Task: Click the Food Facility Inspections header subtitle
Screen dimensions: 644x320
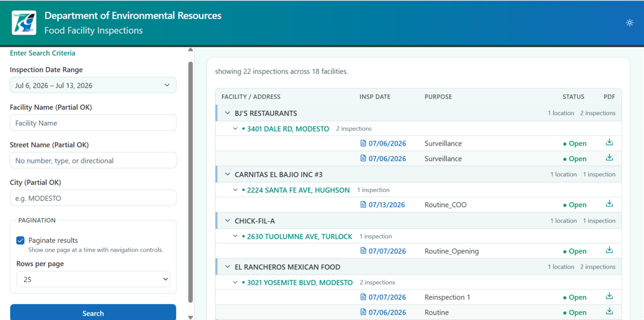Action: tap(93, 31)
